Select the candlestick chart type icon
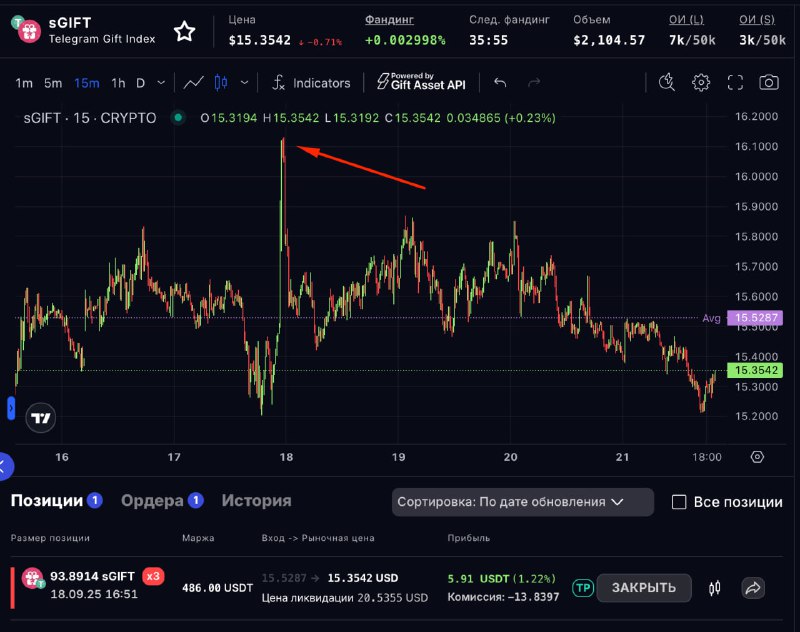The height and width of the screenshot is (632, 800). 221,83
